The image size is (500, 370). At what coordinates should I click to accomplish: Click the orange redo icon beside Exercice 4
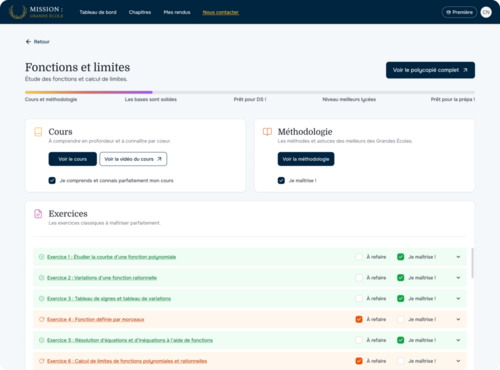coord(42,319)
